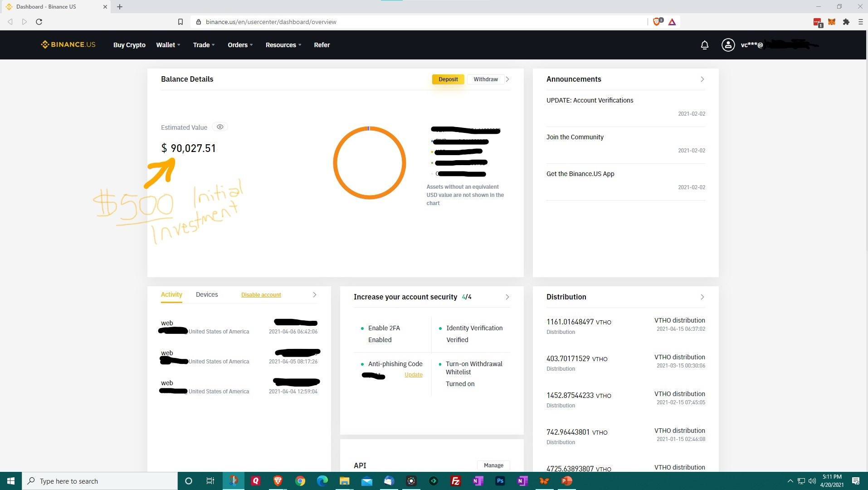868x490 pixels.
Task: Open Buy Crypto page
Action: click(x=129, y=45)
